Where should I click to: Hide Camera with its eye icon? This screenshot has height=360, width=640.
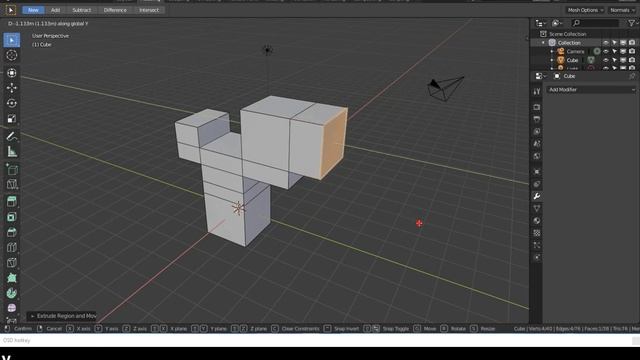click(x=606, y=51)
